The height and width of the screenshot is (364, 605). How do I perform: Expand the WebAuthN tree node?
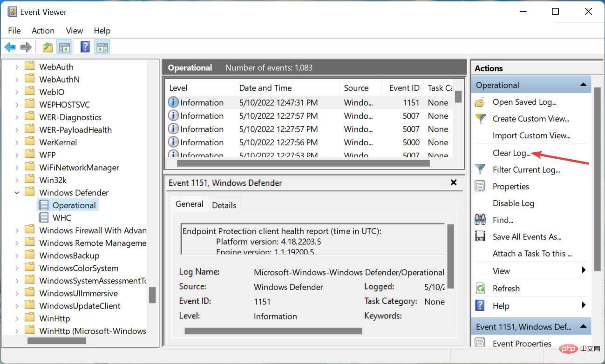click(17, 79)
